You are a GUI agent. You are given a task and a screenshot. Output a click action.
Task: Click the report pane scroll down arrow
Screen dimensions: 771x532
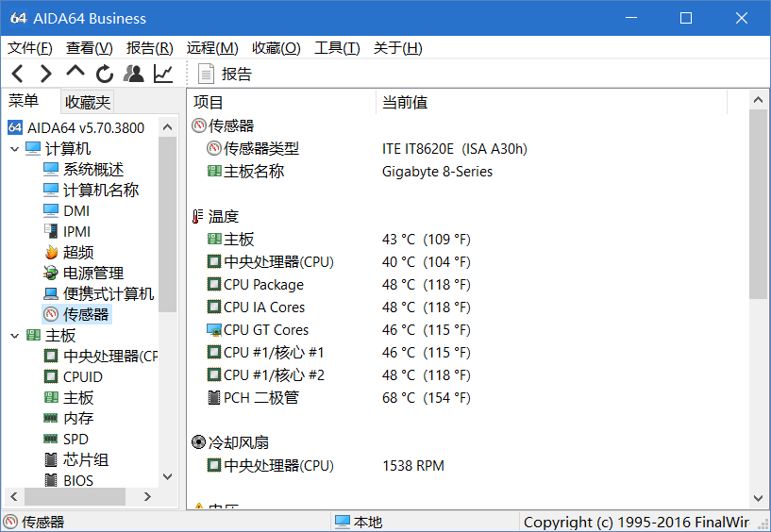pyautogui.click(x=758, y=499)
